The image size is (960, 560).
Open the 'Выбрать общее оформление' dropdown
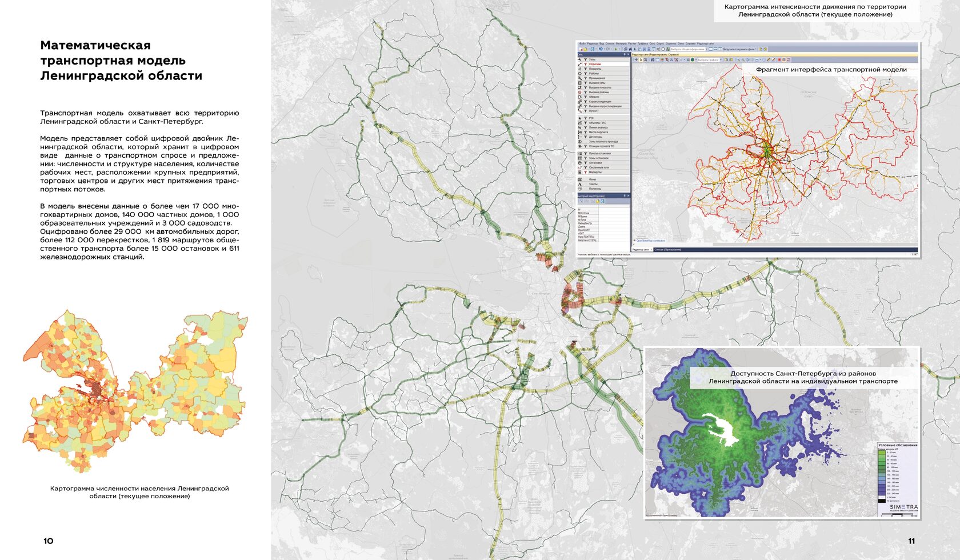[689, 49]
